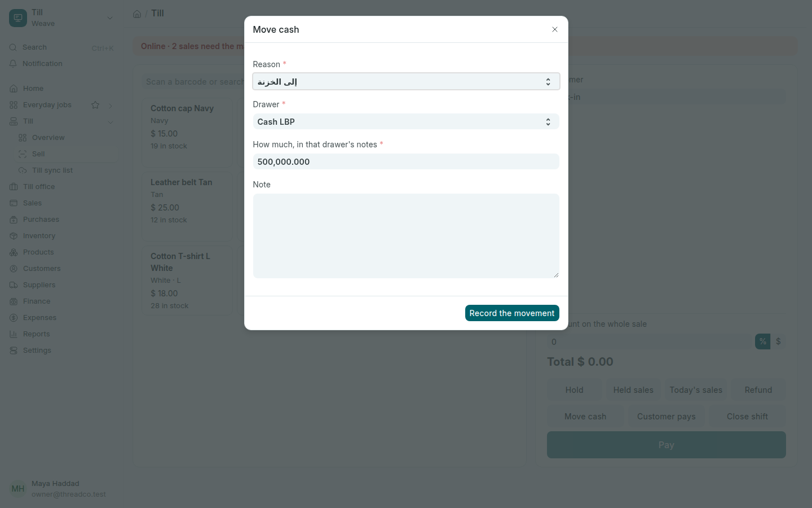
Task: Click the Everyday jobs grid icon
Action: 14,105
